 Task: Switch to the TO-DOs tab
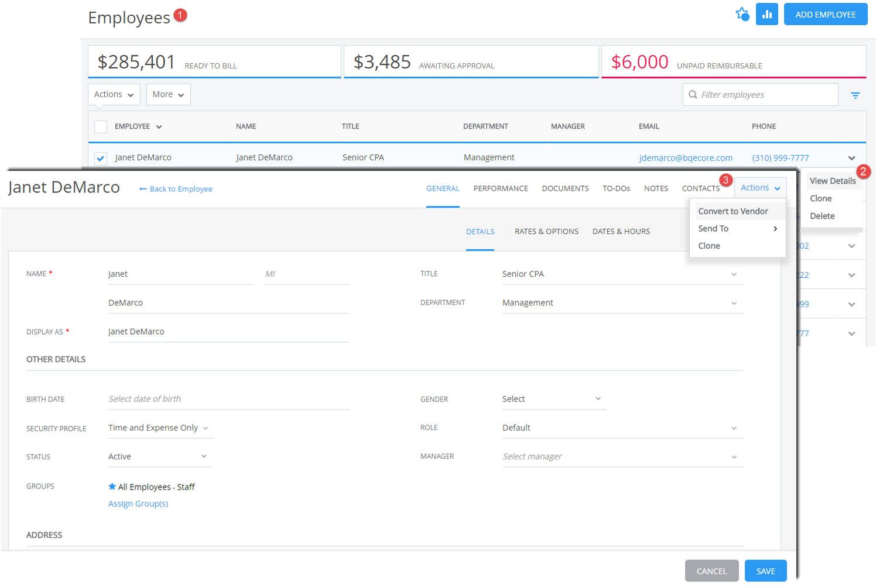coord(616,188)
